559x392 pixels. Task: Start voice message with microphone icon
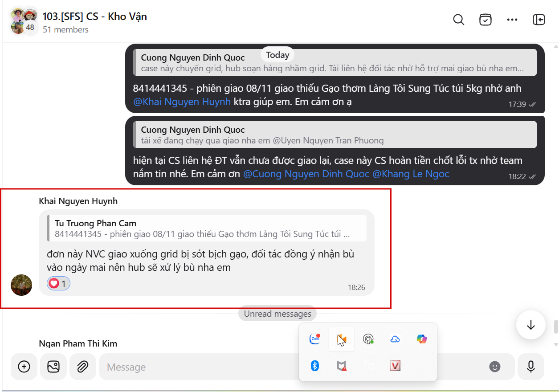[530, 367]
